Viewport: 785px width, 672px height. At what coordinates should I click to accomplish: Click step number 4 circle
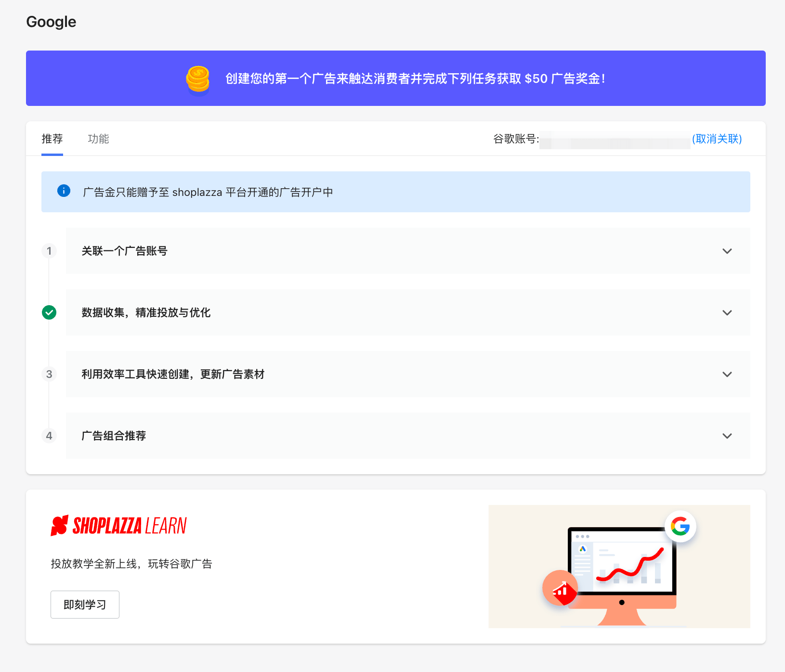pos(49,436)
